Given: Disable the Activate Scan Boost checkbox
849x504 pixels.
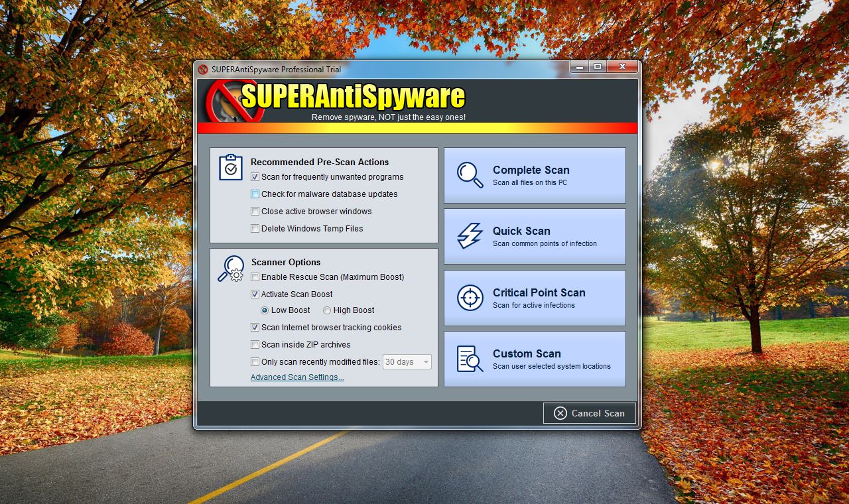Looking at the screenshot, I should [255, 294].
